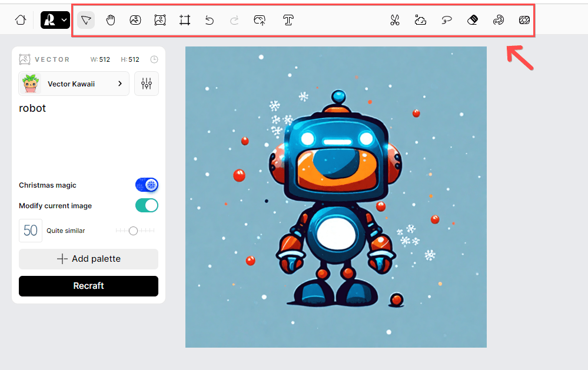This screenshot has width=588, height=370.
Task: Open the Vector Kawaii style selector
Action: pyautogui.click(x=74, y=84)
